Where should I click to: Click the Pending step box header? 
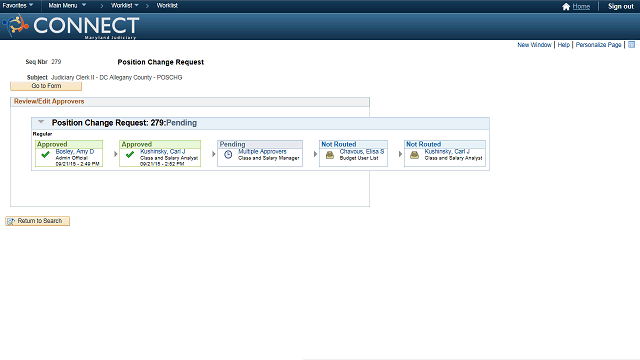[260, 144]
